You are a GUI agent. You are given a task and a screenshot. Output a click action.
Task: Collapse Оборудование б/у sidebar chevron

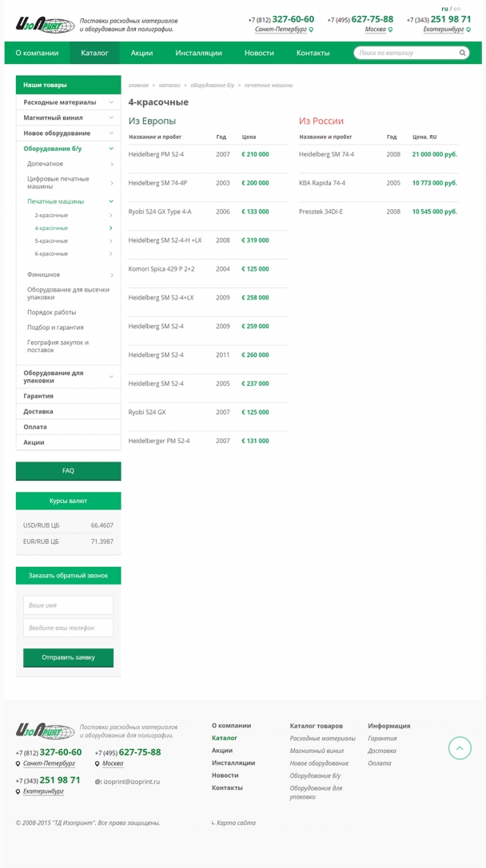click(111, 149)
